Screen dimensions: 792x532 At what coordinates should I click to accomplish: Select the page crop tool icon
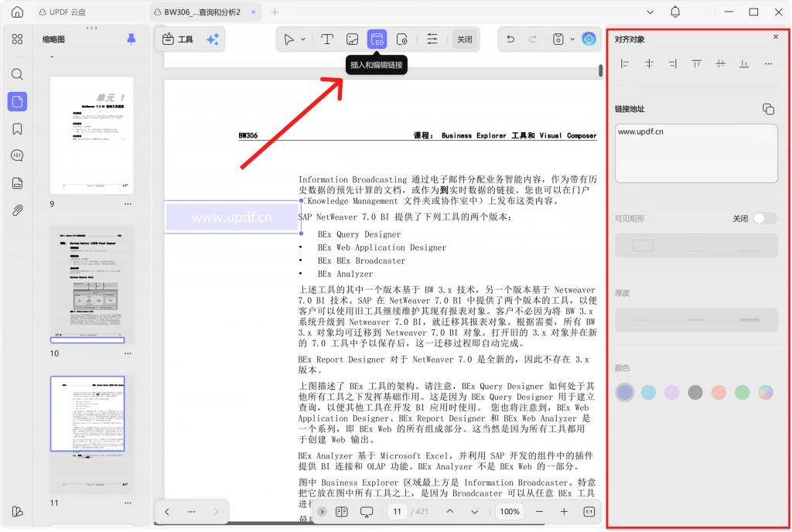pyautogui.click(x=402, y=39)
